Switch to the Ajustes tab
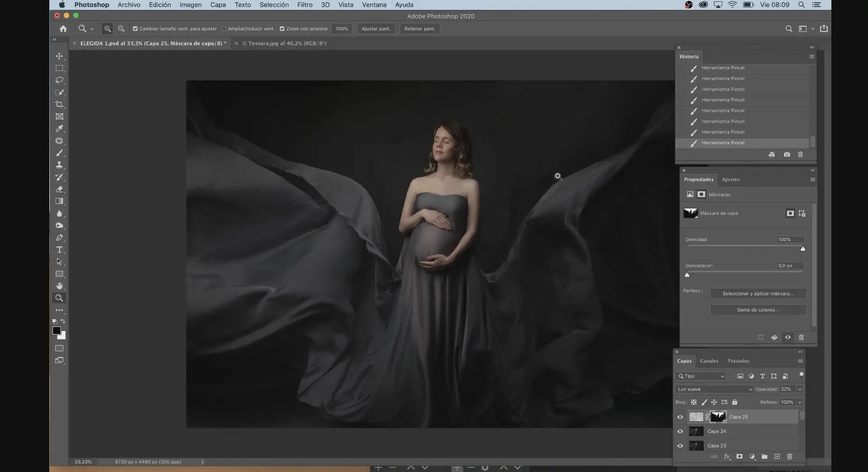868x472 pixels. 731,179
